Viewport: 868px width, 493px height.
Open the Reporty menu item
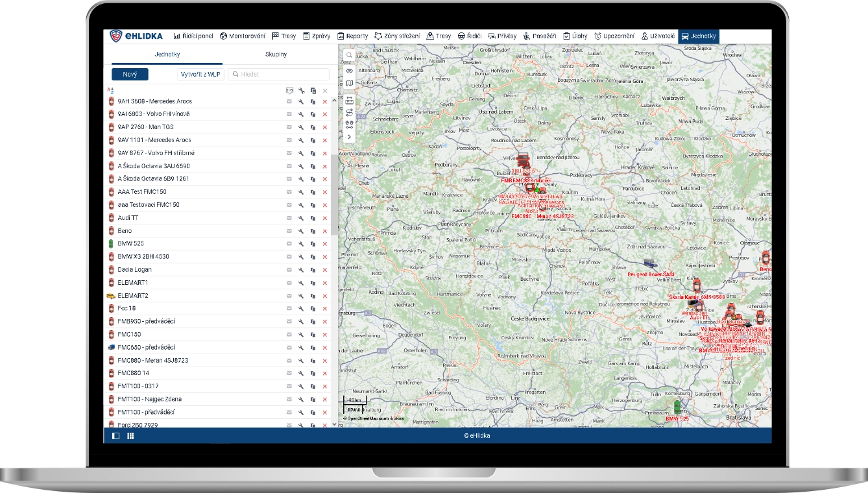coord(352,36)
